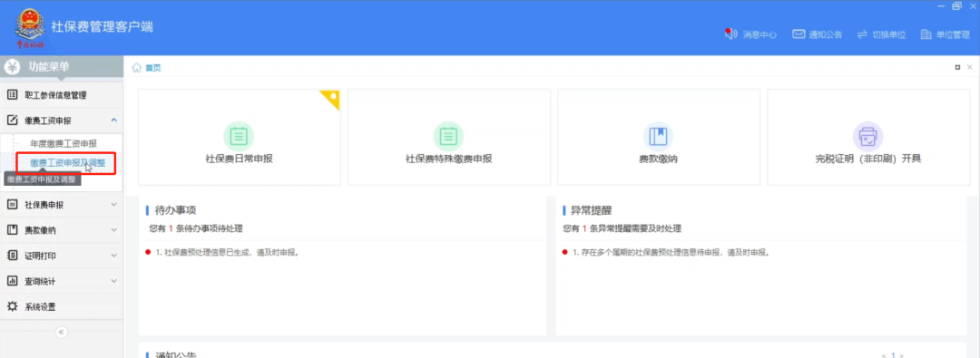Click 您有 1 条异常提醒需要及时处理 text
Viewport: 980px width, 358px height.
[x=622, y=228]
